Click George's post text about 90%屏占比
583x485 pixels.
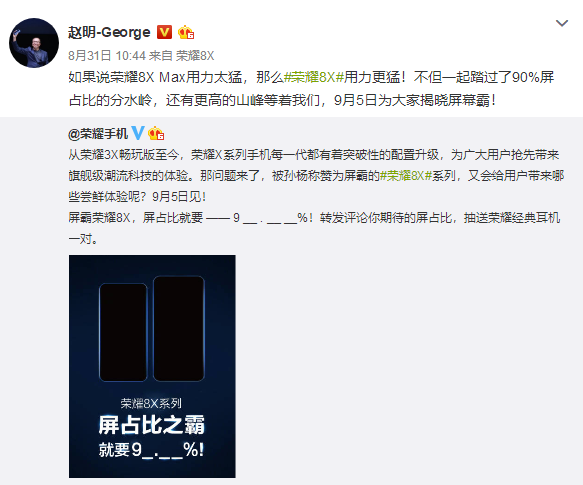point(311,89)
